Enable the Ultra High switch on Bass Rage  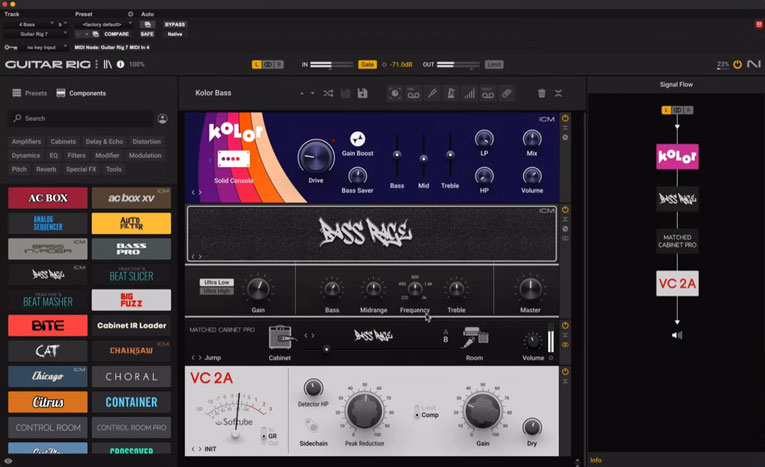[217, 291]
